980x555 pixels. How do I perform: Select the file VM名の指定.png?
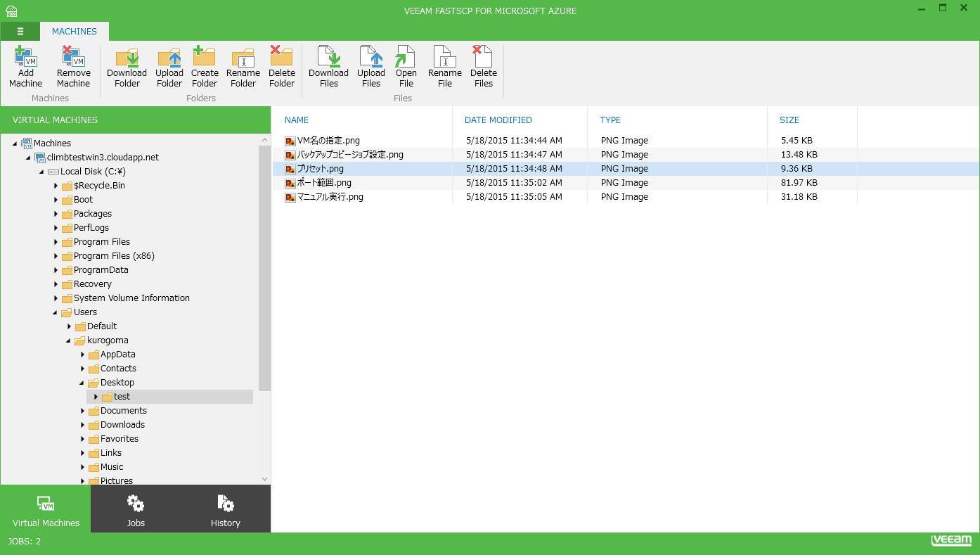coord(328,141)
